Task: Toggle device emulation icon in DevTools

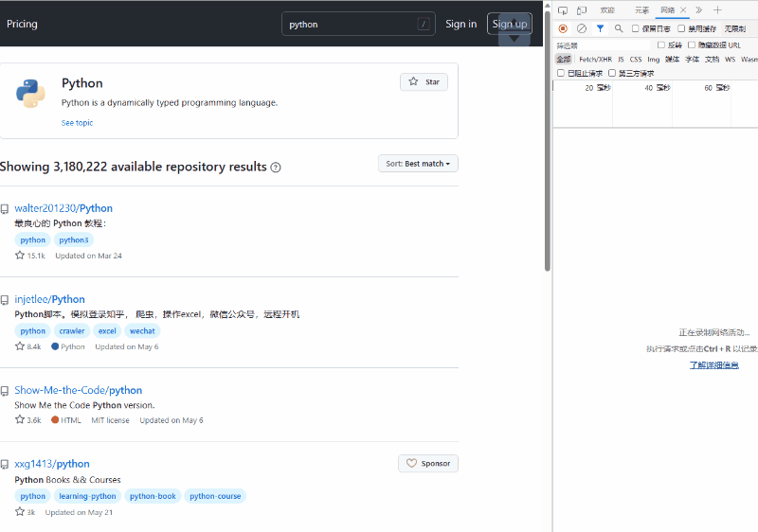Action: pos(582,10)
